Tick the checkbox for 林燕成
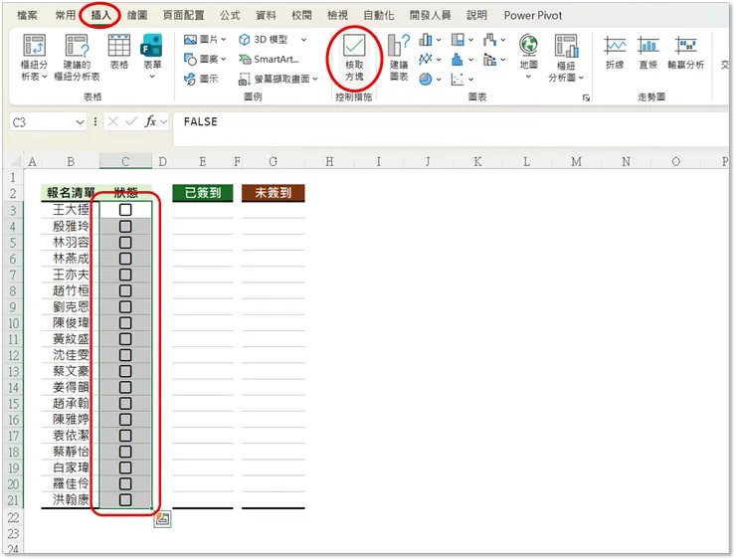736x560 pixels. pyautogui.click(x=125, y=259)
